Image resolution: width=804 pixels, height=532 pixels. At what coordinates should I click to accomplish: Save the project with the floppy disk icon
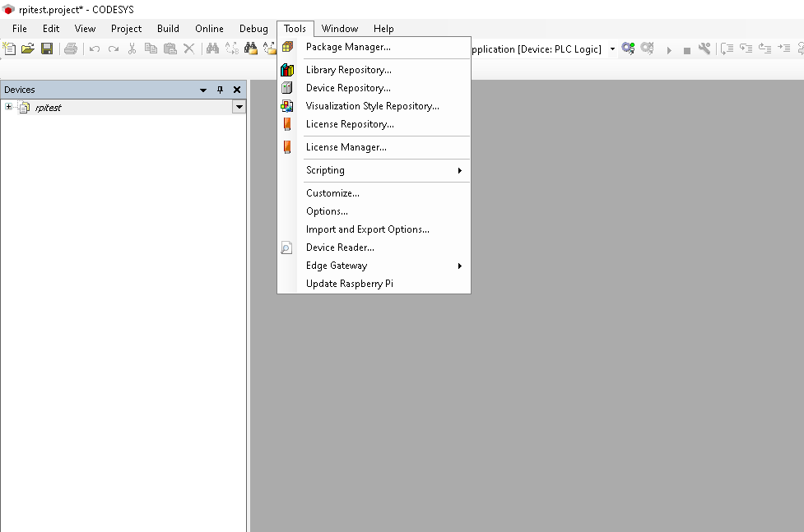(47, 49)
